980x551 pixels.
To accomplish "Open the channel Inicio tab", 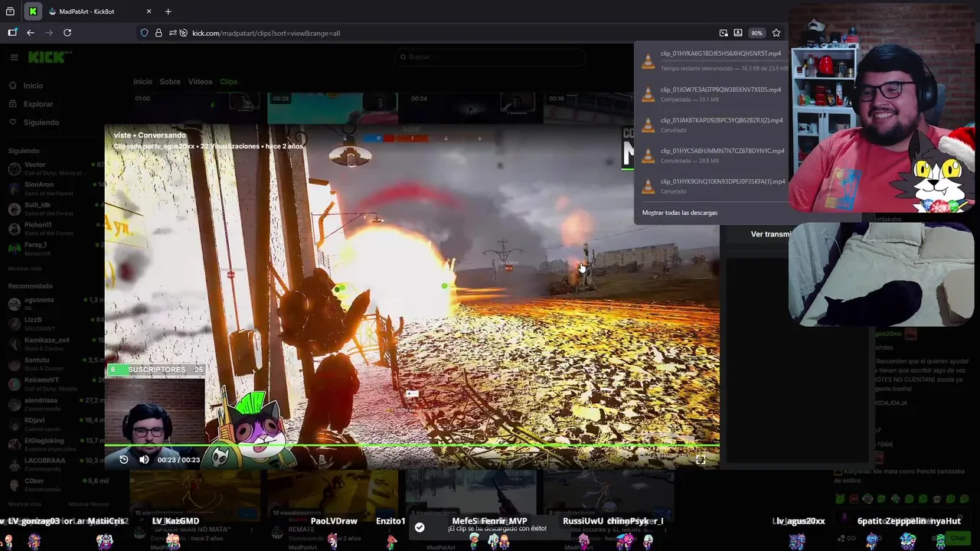I will pos(142,81).
